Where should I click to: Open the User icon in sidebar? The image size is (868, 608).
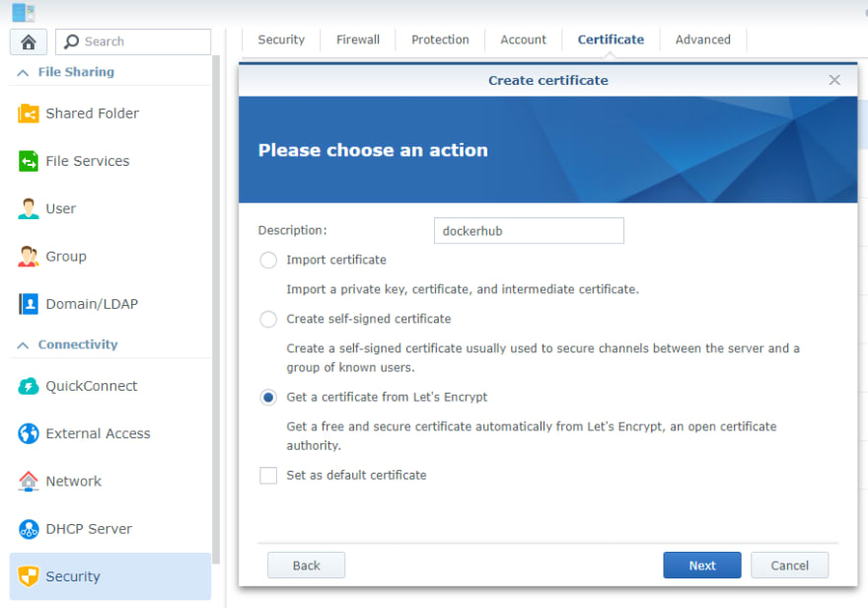pyautogui.click(x=29, y=208)
